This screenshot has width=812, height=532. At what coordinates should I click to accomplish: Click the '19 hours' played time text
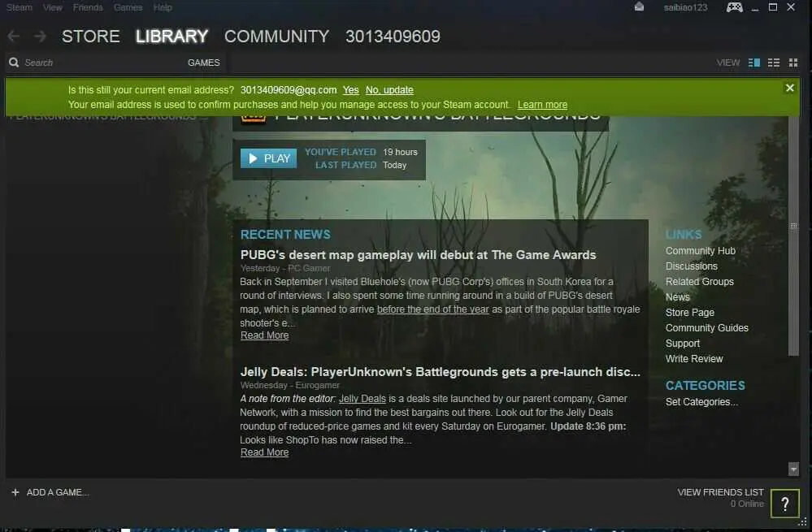point(400,152)
